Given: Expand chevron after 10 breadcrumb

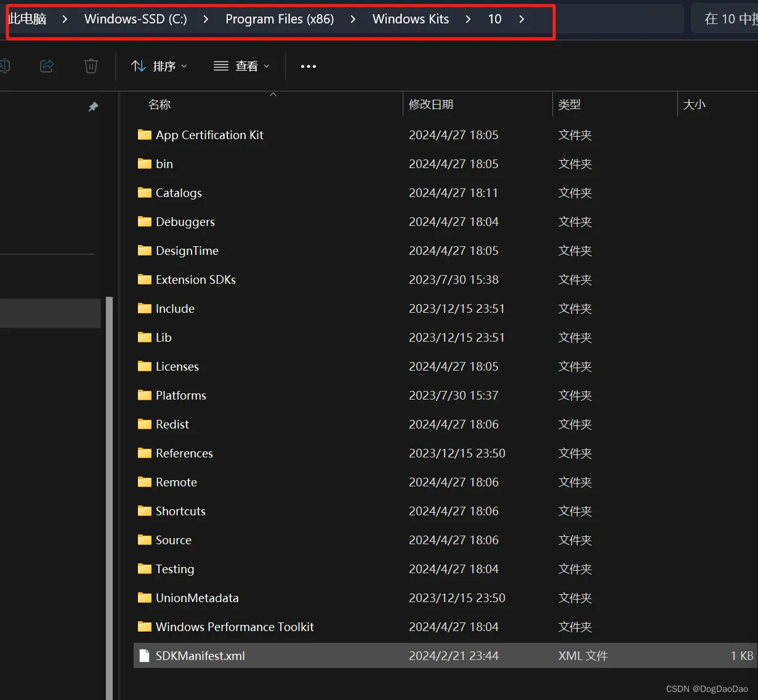Looking at the screenshot, I should (522, 19).
